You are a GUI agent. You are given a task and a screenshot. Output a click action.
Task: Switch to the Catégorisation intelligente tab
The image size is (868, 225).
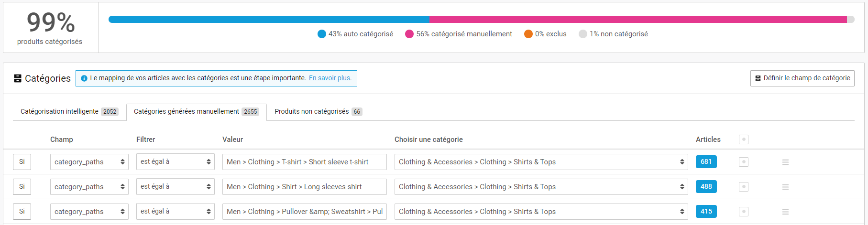coord(69,112)
